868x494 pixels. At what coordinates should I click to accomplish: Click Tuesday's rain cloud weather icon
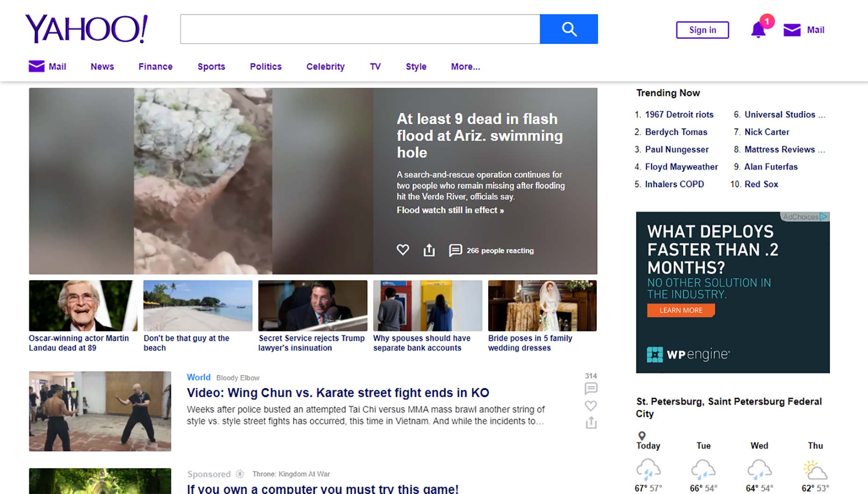tap(703, 469)
